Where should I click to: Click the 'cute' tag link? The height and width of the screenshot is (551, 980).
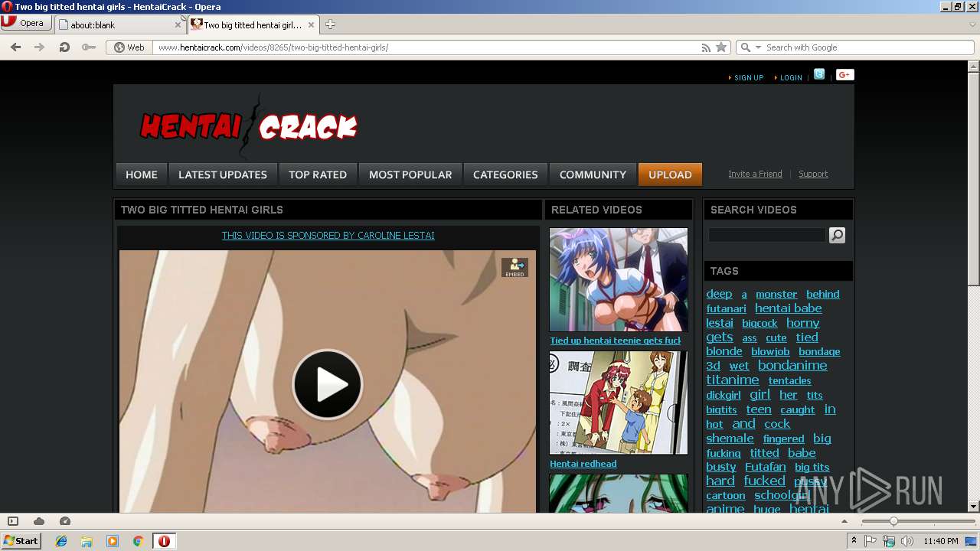(776, 337)
